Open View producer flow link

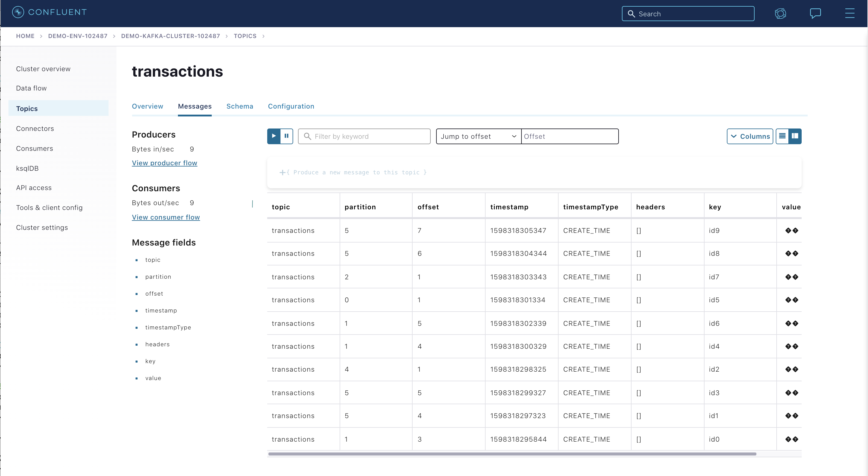click(x=164, y=163)
